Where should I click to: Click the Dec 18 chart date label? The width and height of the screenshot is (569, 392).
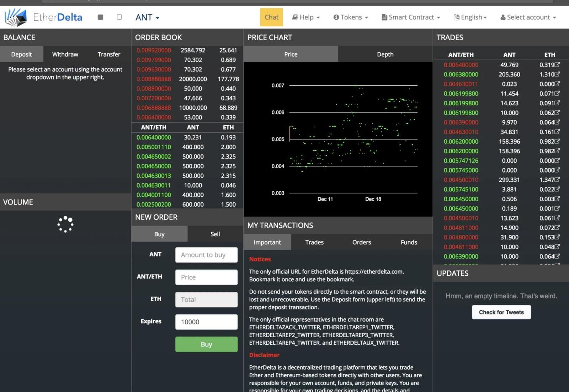tap(373, 199)
